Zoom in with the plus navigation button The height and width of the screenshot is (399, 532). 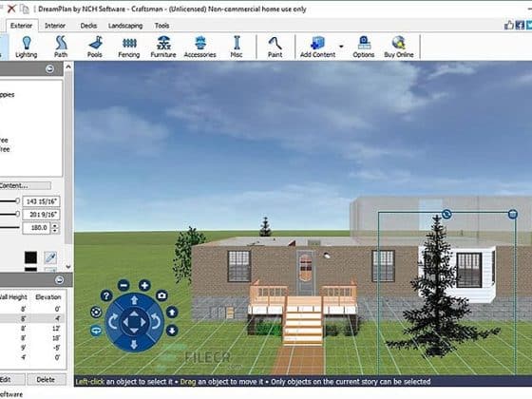click(144, 285)
